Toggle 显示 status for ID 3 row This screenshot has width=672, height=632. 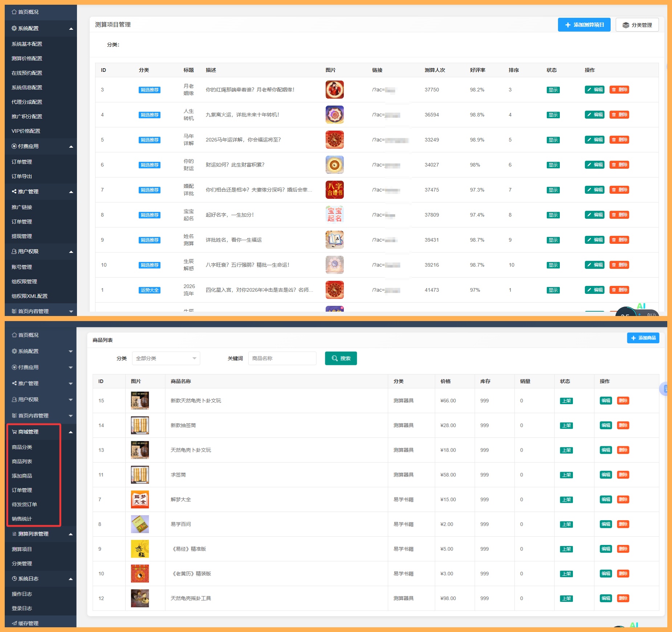[553, 90]
